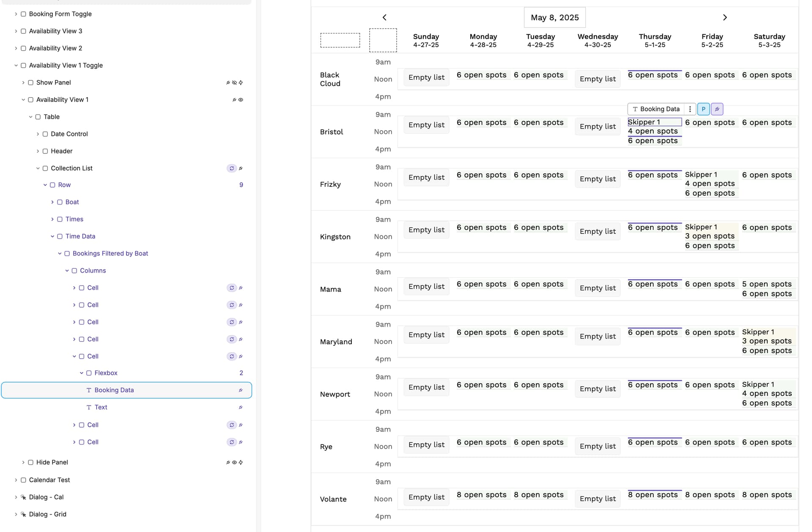The width and height of the screenshot is (812, 532).
Task: Select the Header layer in the tree
Action: 62,151
